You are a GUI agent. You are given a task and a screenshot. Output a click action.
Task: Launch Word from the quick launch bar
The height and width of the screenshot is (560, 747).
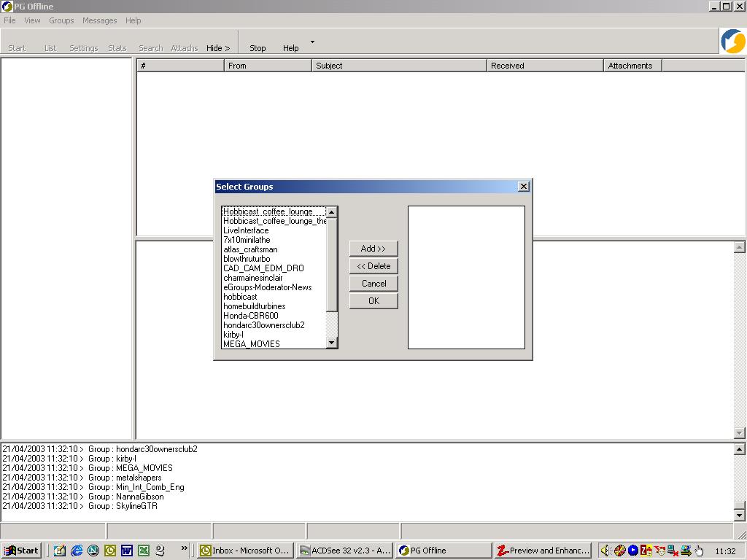tap(127, 551)
